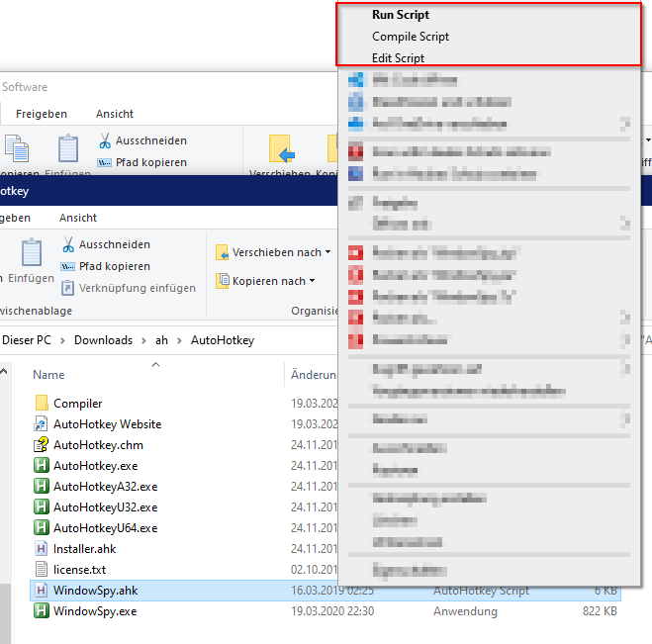Click the Installer.ahk script icon

pos(42,548)
